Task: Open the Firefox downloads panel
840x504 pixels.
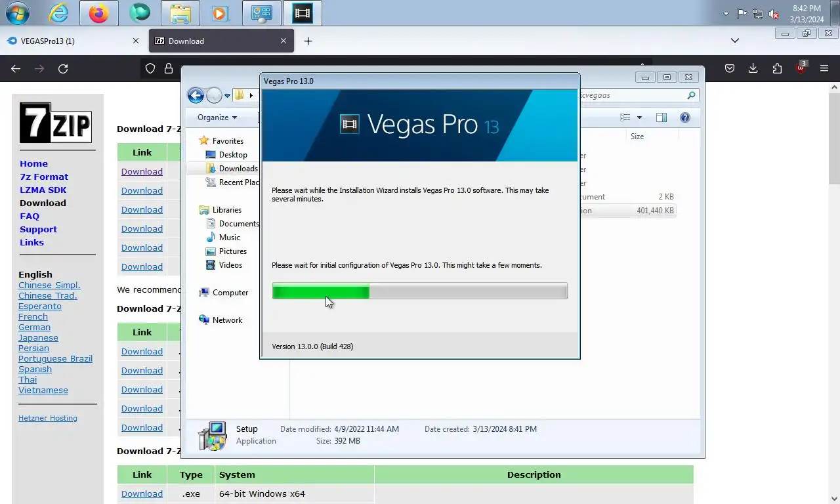Action: [x=753, y=68]
